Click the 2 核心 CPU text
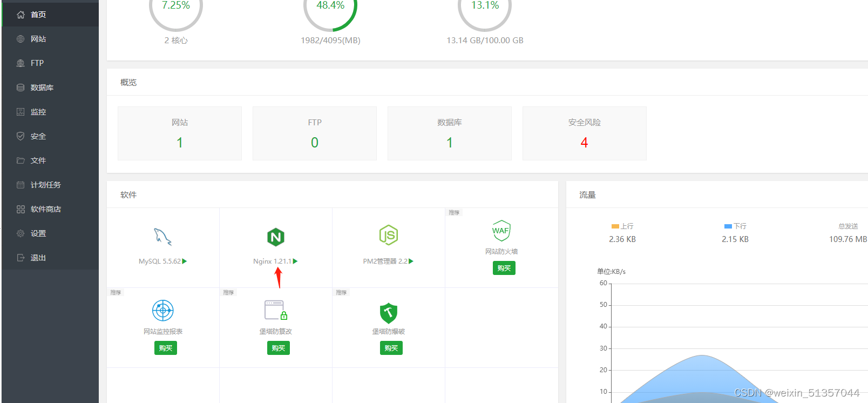 [176, 41]
